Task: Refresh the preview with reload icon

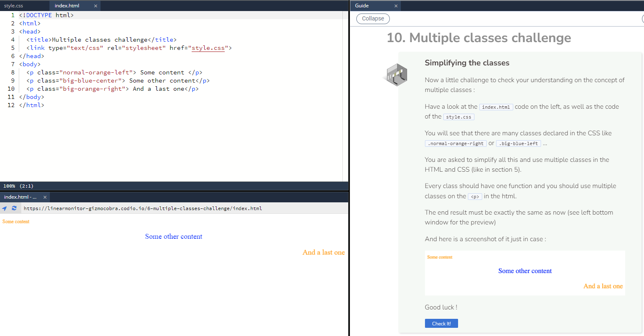Action: 14,208
